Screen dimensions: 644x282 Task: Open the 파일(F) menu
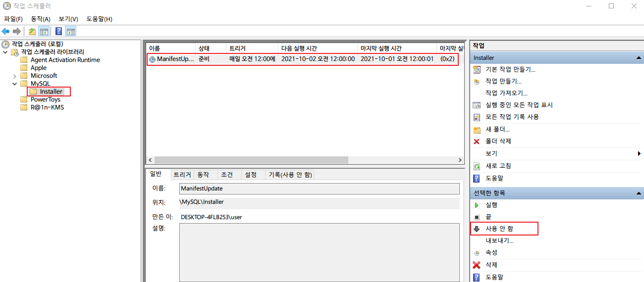click(13, 19)
